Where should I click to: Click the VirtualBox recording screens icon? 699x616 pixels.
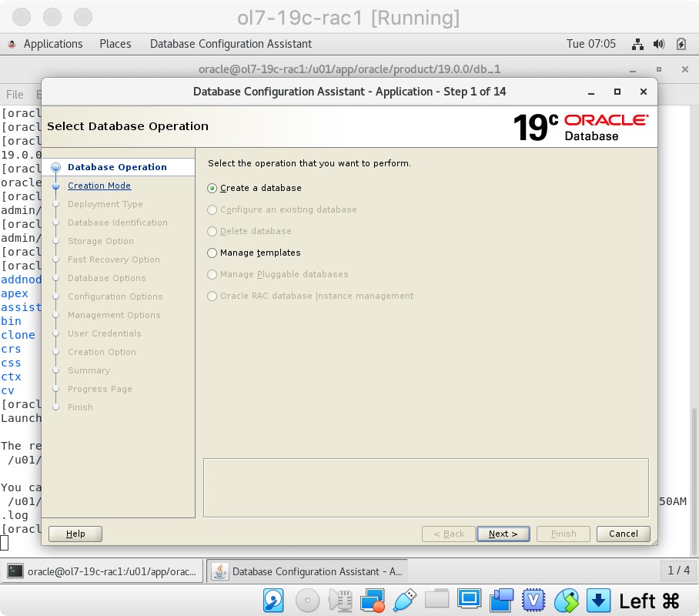501,601
